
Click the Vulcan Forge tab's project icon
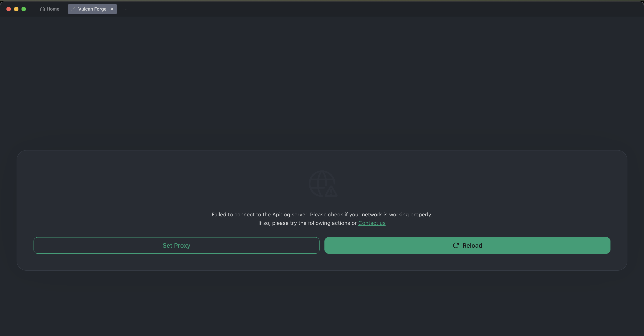click(73, 9)
